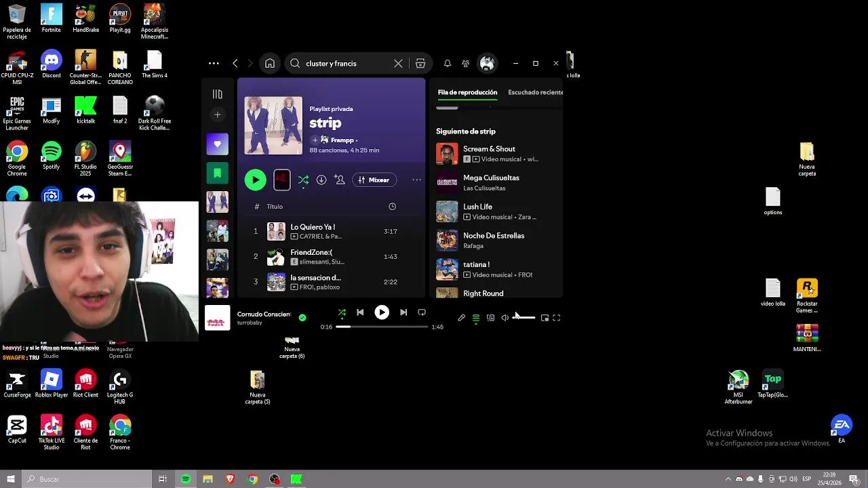Click the Spotify icon on taskbar
The image size is (868, 488).
(x=186, y=479)
